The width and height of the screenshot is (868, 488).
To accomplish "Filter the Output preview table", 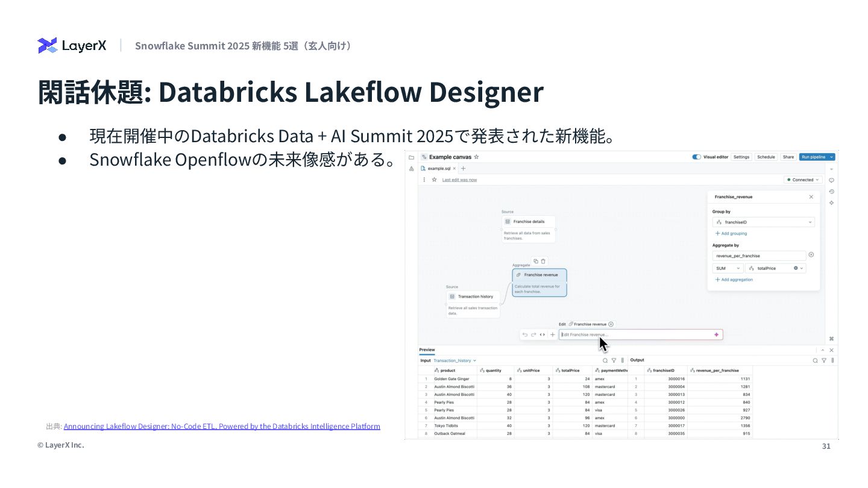I will coord(823,360).
